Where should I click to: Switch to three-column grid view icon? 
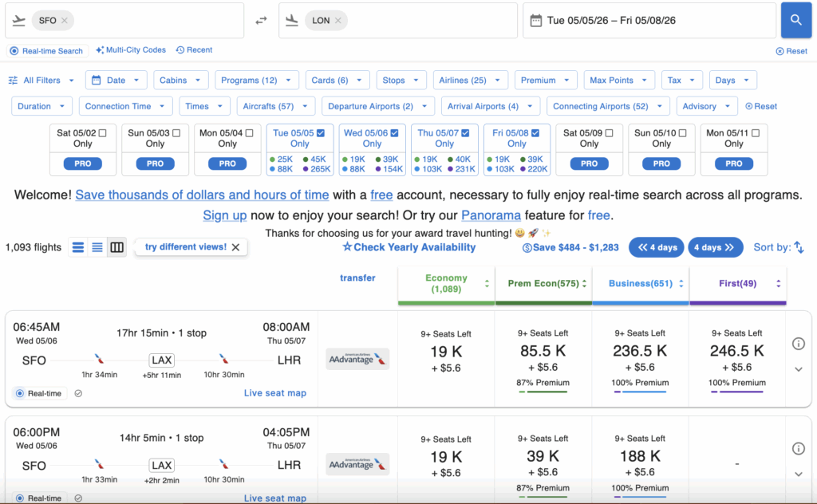pyautogui.click(x=117, y=247)
